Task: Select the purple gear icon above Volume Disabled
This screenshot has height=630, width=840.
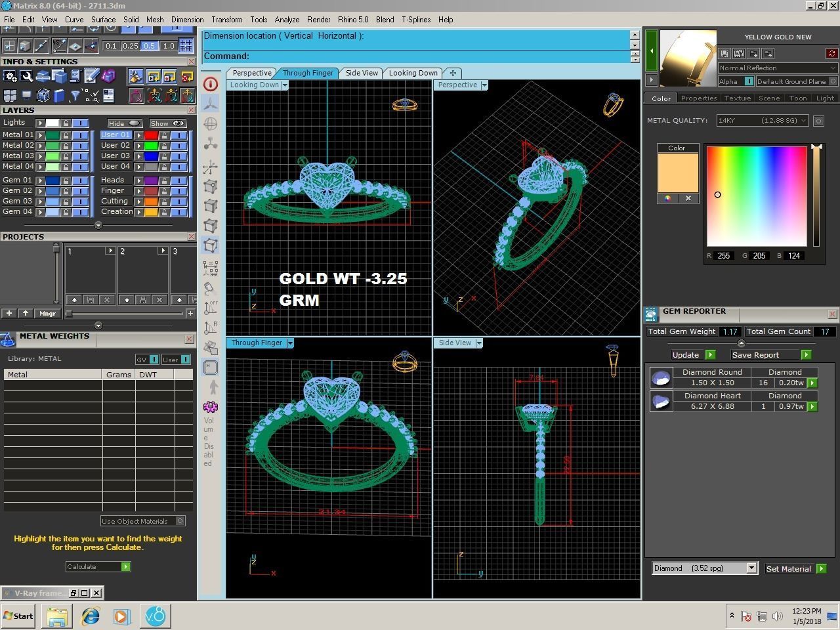Action: (211, 407)
